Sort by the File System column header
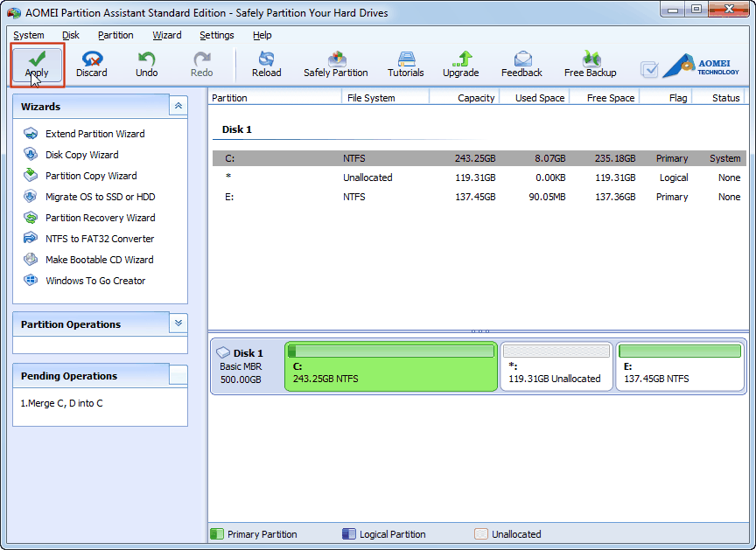The height and width of the screenshot is (550, 756). coord(385,98)
